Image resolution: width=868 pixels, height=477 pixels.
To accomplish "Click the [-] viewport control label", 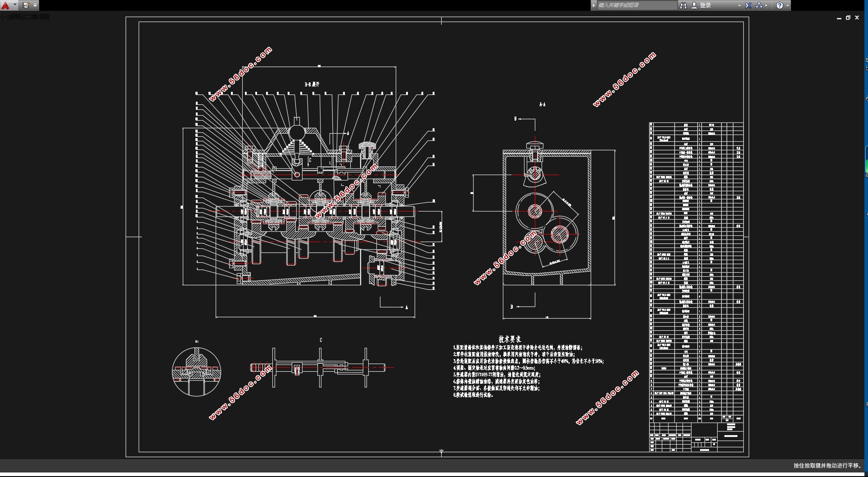I will (x=4, y=17).
